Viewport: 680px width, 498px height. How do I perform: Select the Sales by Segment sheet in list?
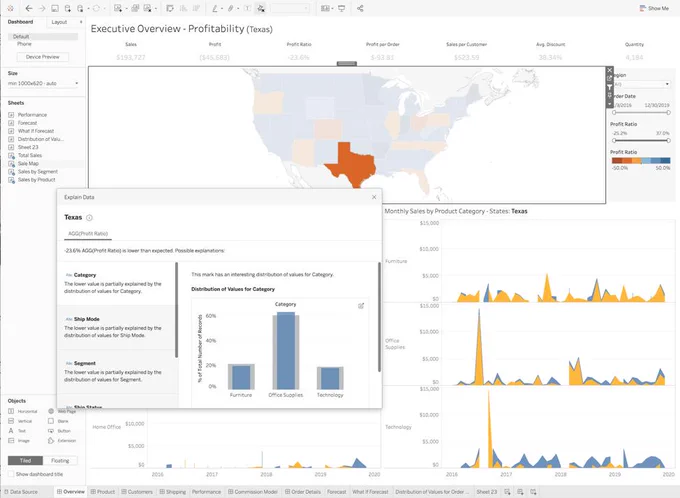pos(38,172)
